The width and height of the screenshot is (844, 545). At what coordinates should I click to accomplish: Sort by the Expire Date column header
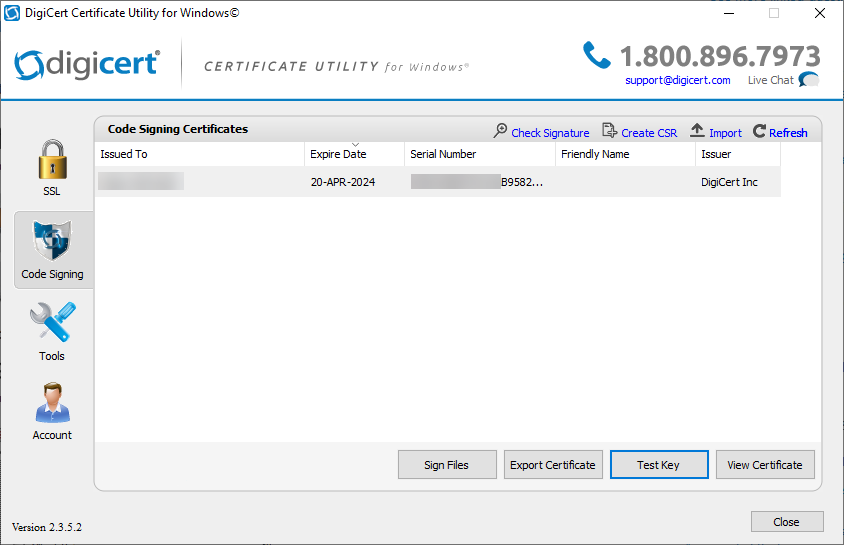coord(354,154)
